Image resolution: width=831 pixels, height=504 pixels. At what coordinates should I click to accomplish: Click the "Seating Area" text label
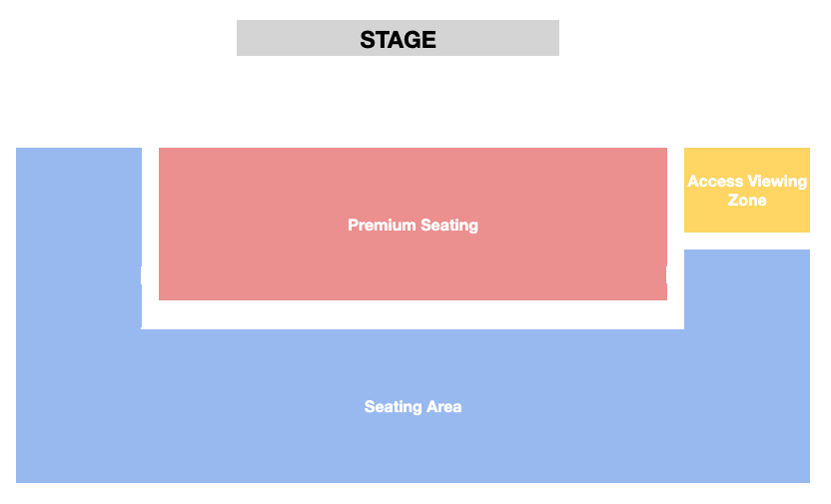point(413,406)
